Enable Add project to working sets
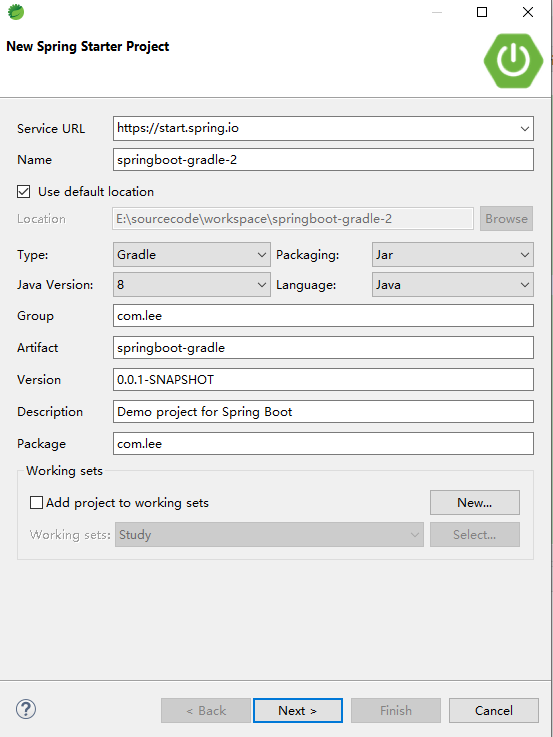 [36, 503]
